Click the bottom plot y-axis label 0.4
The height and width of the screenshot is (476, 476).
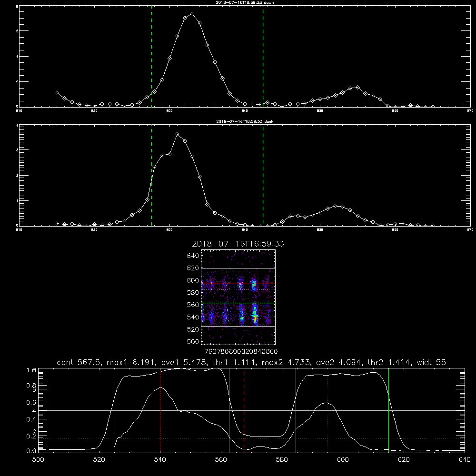pos(31,419)
